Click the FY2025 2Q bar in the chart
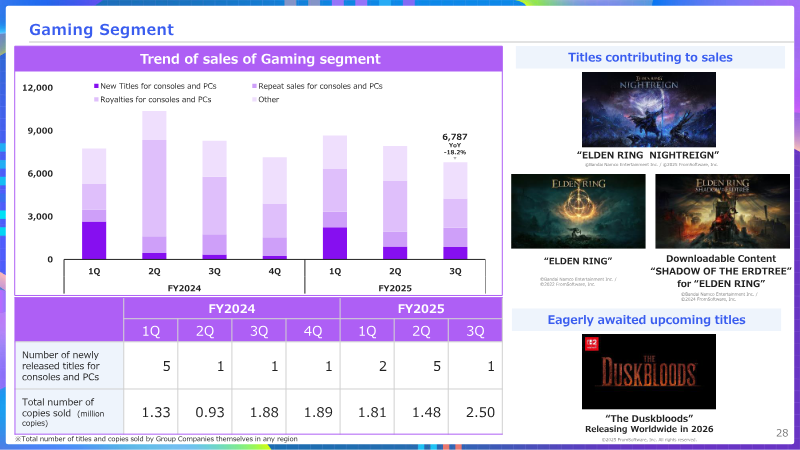800x450 pixels. (395, 203)
